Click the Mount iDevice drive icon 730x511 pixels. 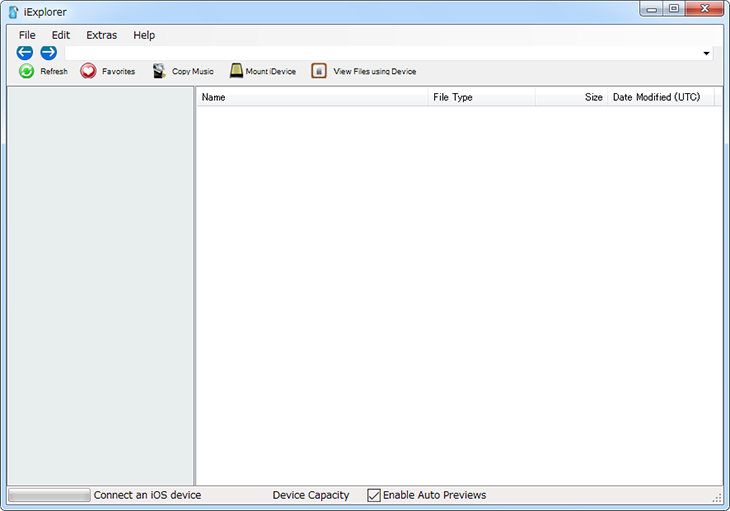(237, 71)
